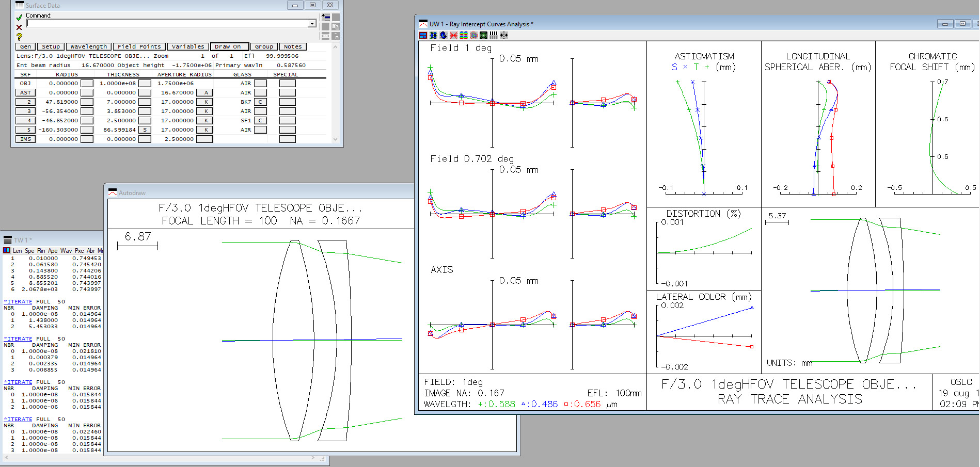Click the Variables button
This screenshot has width=980, height=467.
tap(188, 46)
